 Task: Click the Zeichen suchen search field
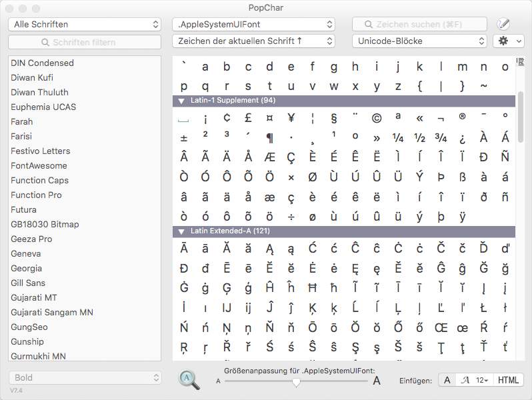click(x=419, y=25)
